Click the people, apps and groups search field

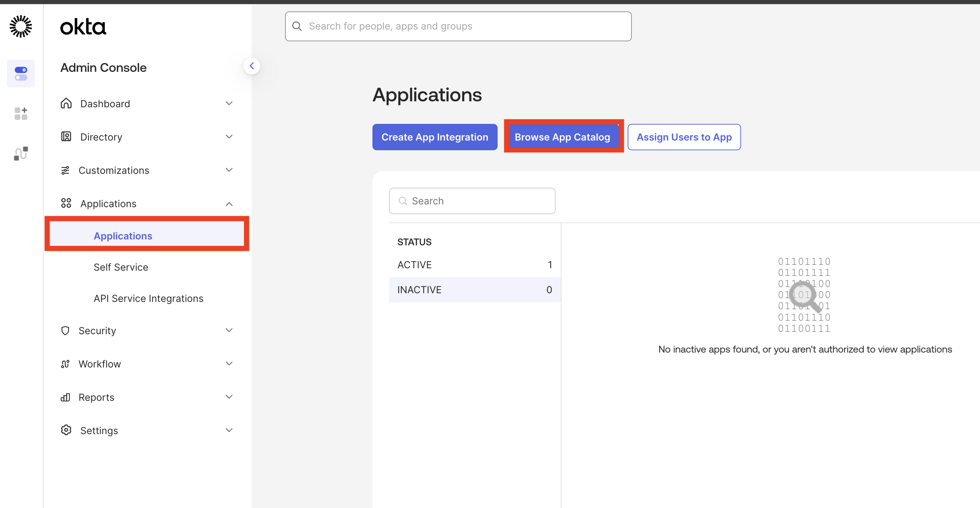458,26
